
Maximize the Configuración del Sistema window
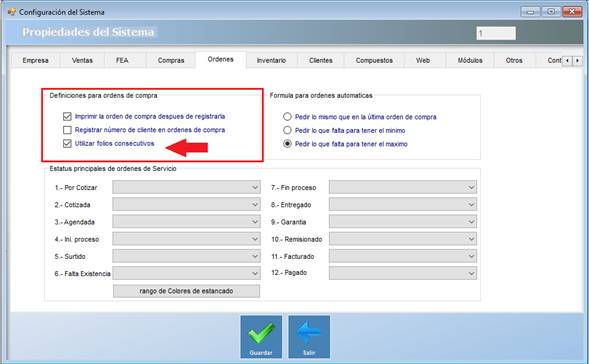tap(551, 12)
